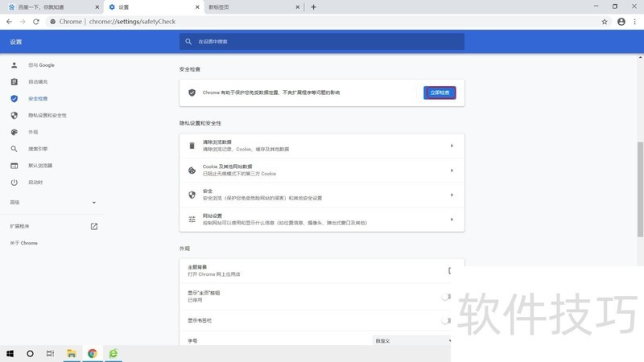Click the shield icon beside 隐私设置和安全性

(14, 115)
